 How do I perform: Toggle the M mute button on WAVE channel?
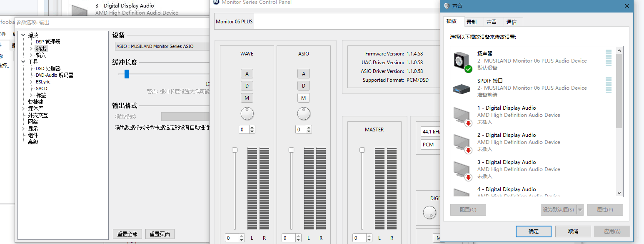[247, 98]
